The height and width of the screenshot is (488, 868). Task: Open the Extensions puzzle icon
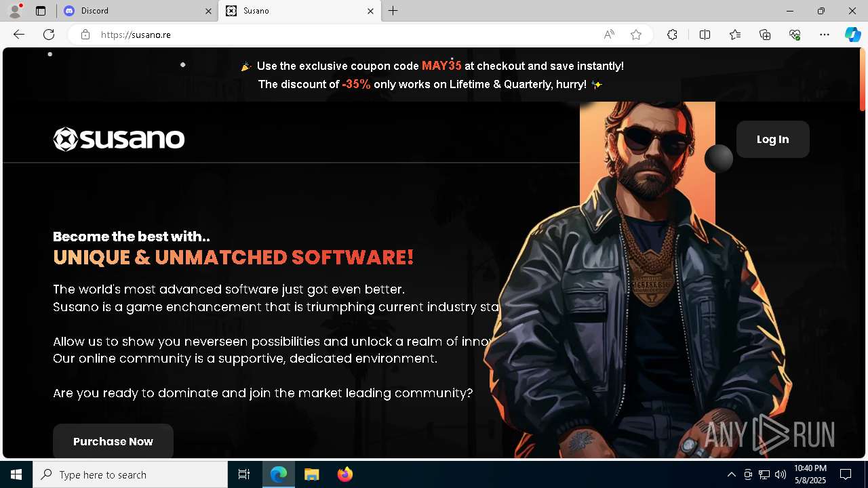pyautogui.click(x=672, y=35)
